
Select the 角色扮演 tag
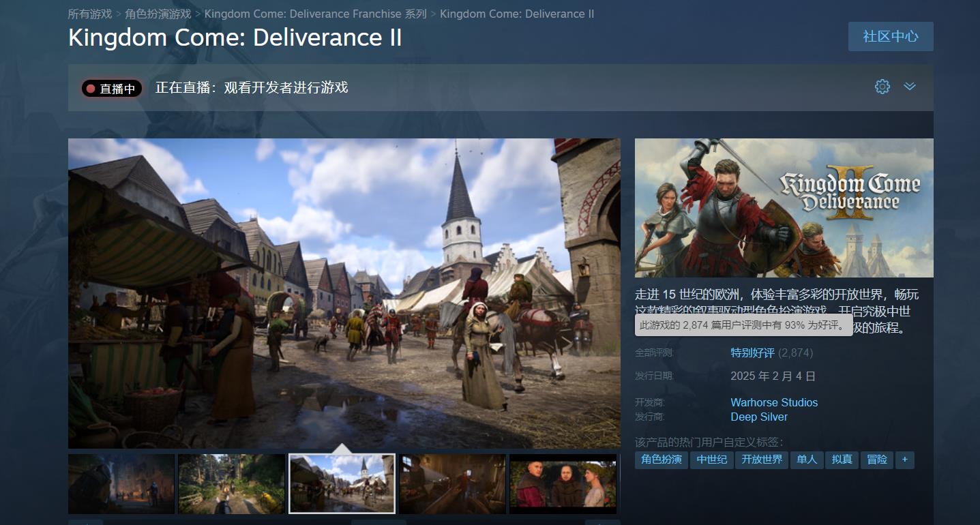coord(661,460)
